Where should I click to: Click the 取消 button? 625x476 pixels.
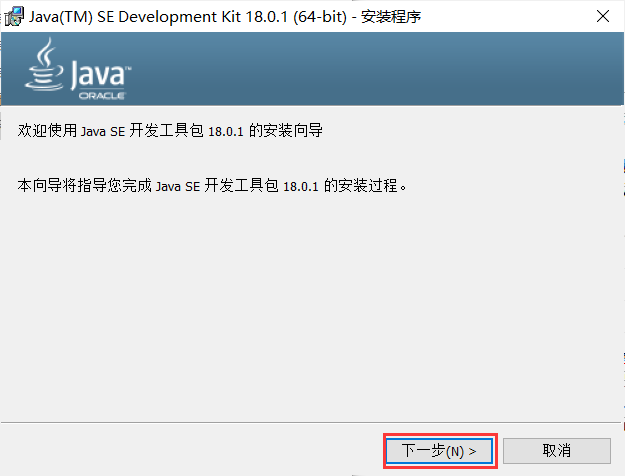point(556,451)
